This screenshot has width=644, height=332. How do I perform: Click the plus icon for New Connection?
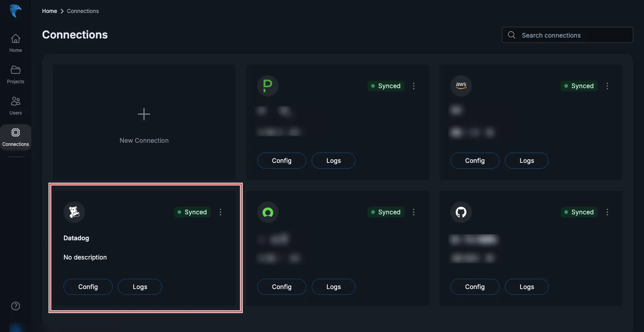[144, 115]
